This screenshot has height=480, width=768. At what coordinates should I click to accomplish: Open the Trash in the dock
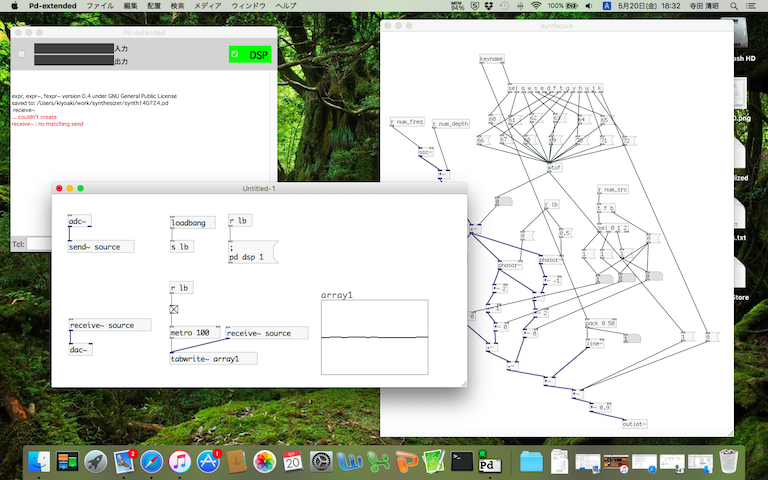tap(728, 461)
